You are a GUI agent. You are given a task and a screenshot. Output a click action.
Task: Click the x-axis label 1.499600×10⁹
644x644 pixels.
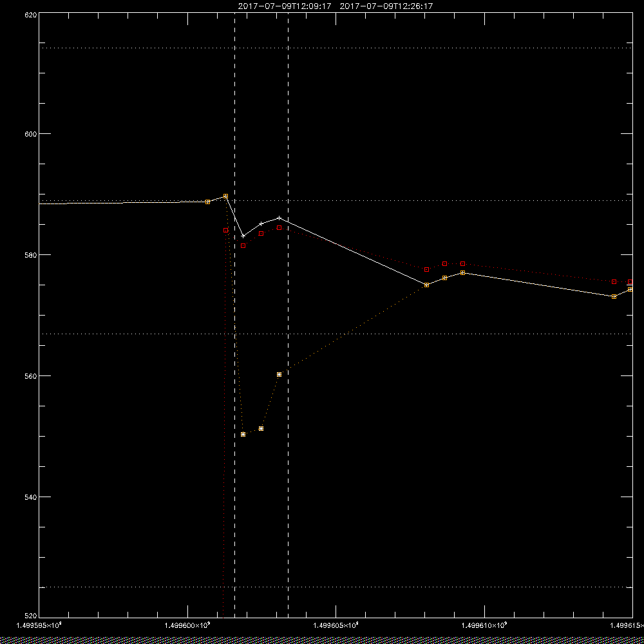pyautogui.click(x=187, y=625)
